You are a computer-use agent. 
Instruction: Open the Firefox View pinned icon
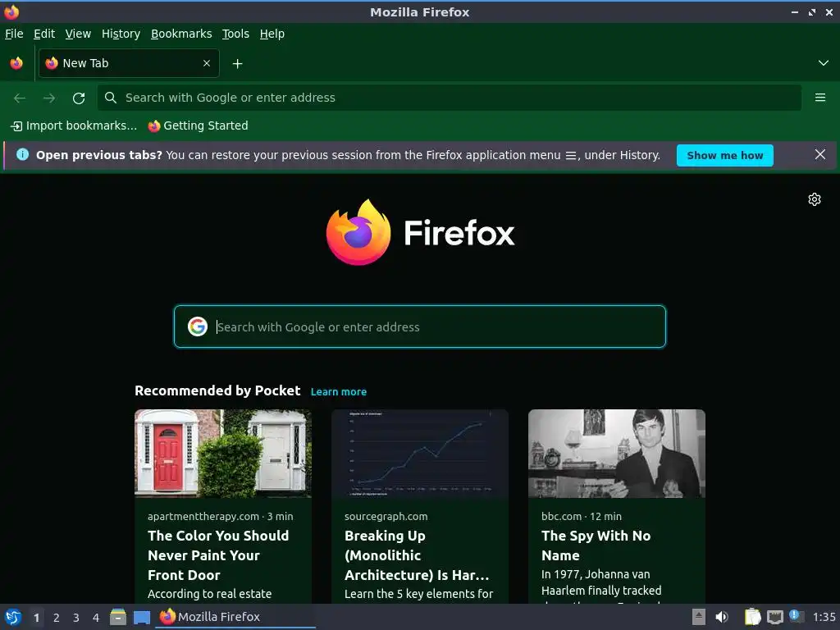pos(16,63)
